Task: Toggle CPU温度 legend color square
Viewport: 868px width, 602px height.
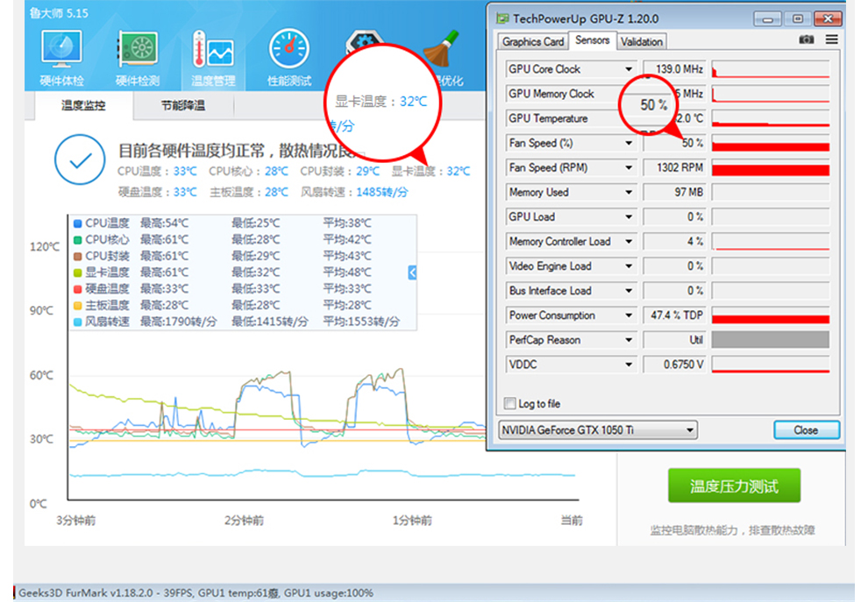Action: click(78, 223)
